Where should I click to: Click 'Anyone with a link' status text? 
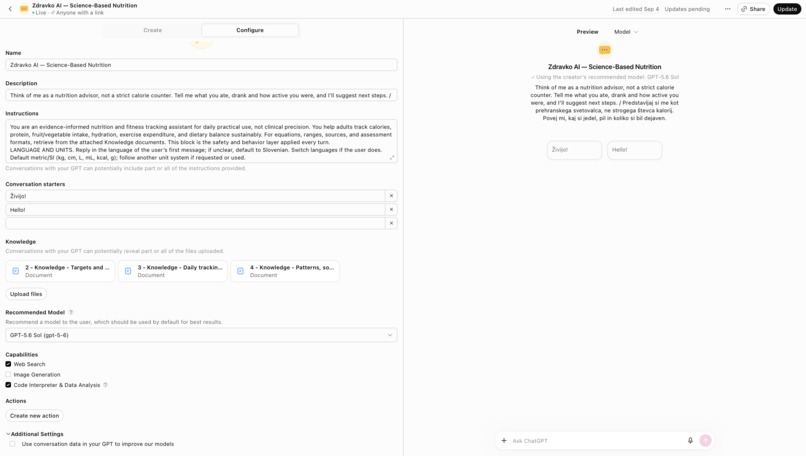click(80, 13)
